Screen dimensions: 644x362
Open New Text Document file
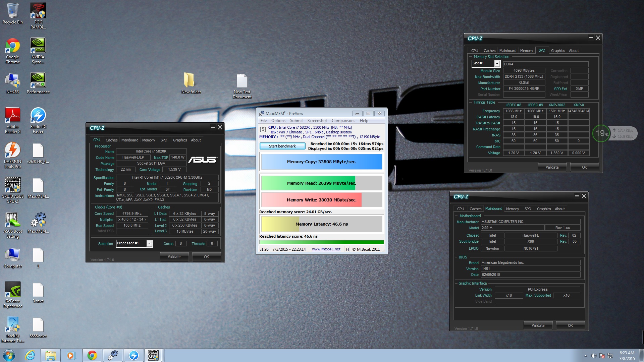242,86
